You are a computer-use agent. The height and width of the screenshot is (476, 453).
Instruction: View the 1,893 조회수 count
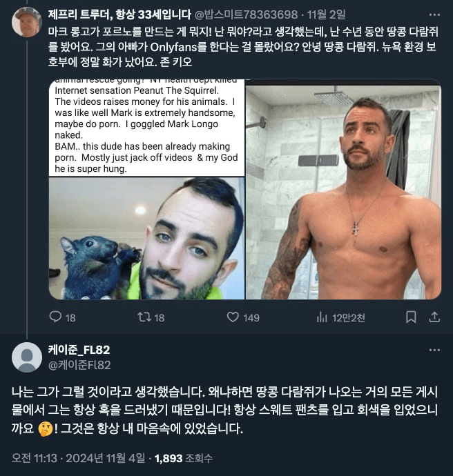(x=184, y=458)
